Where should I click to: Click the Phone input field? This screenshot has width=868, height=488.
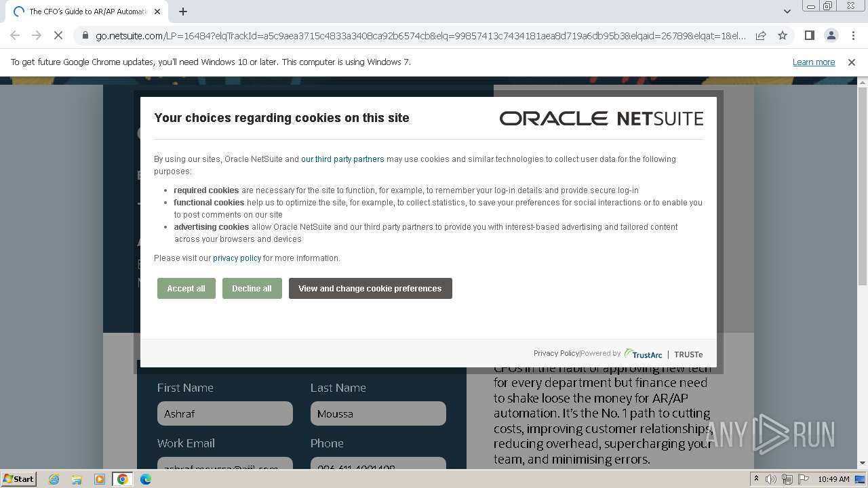click(378, 464)
